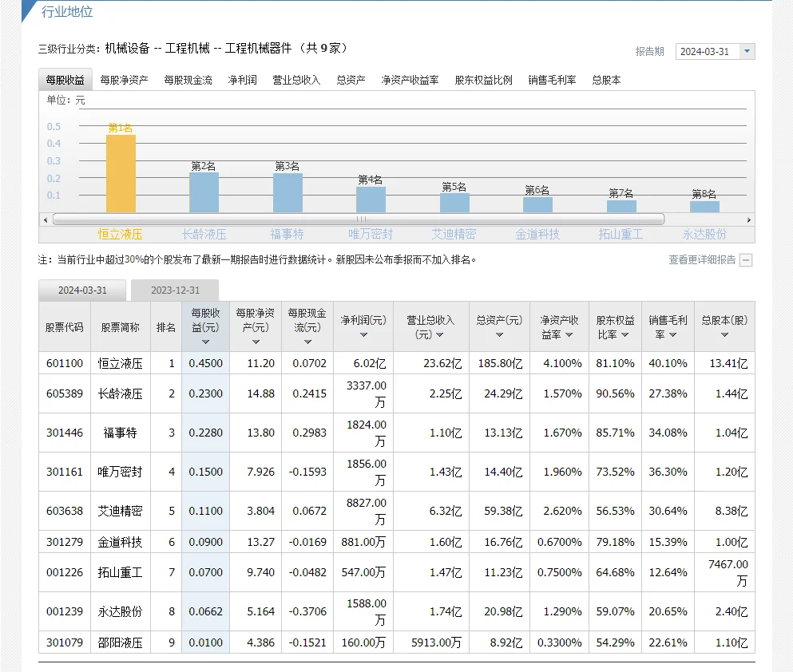
Task: Click 艾迪精密 label under the chart
Action: [454, 235]
